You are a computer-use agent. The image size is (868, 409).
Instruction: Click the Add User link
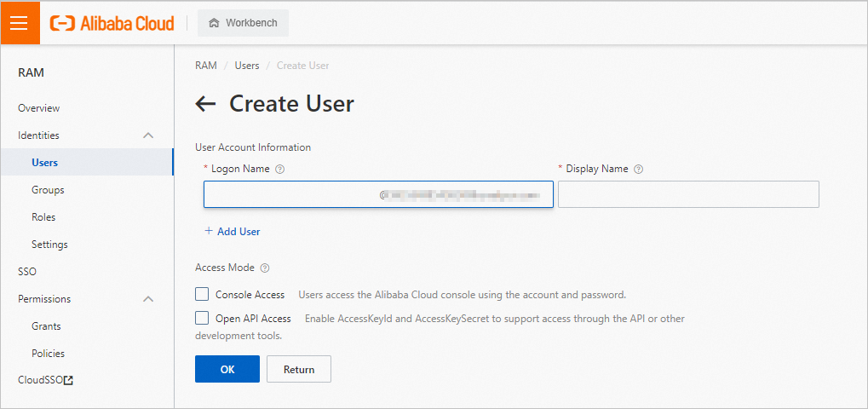pos(233,232)
